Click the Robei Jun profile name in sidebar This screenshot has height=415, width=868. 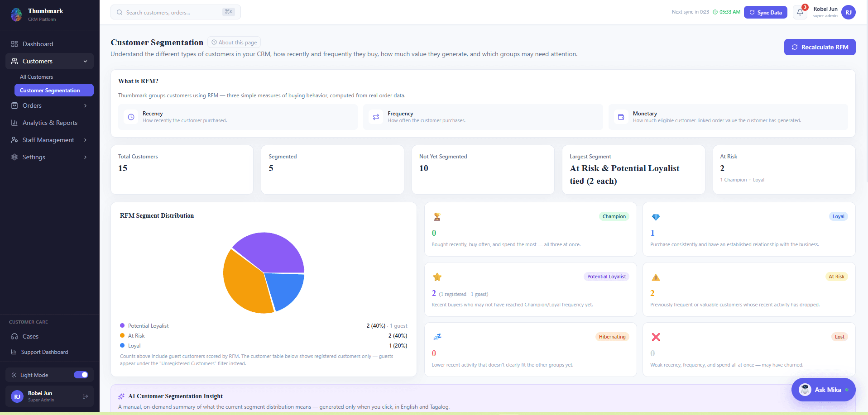click(x=40, y=393)
